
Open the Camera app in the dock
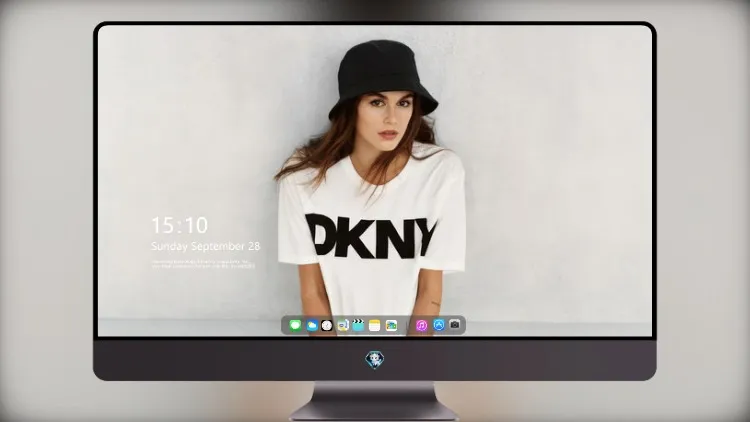(x=455, y=325)
